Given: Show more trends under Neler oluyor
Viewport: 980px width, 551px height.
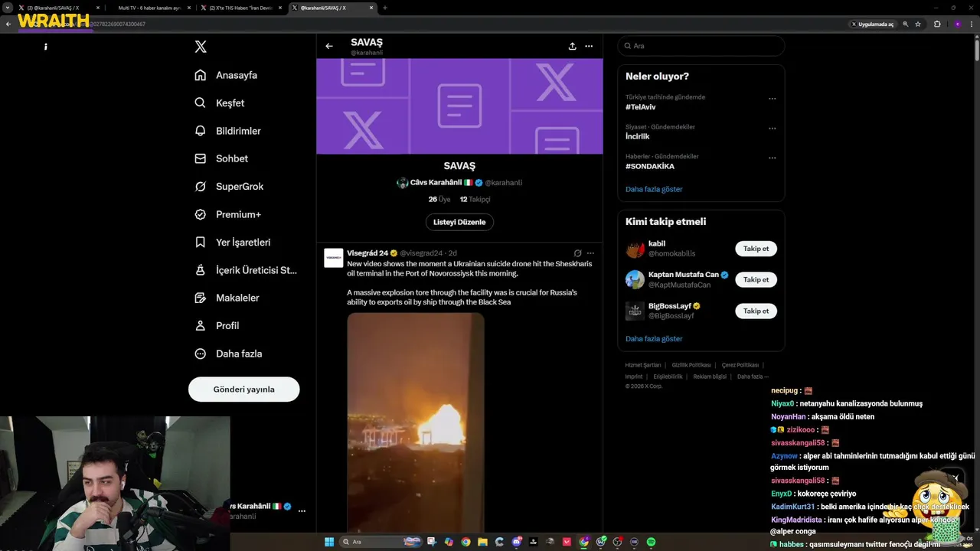Looking at the screenshot, I should pos(654,189).
